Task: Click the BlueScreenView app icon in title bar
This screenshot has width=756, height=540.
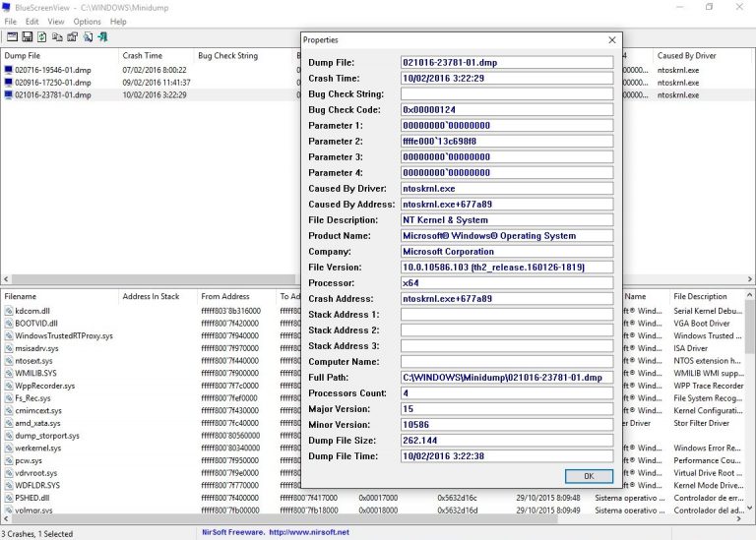Action: 6,7
